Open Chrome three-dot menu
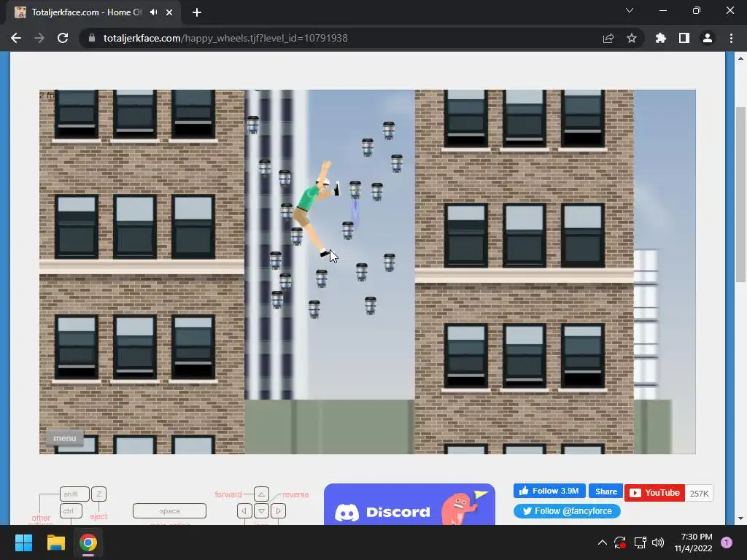 click(731, 38)
